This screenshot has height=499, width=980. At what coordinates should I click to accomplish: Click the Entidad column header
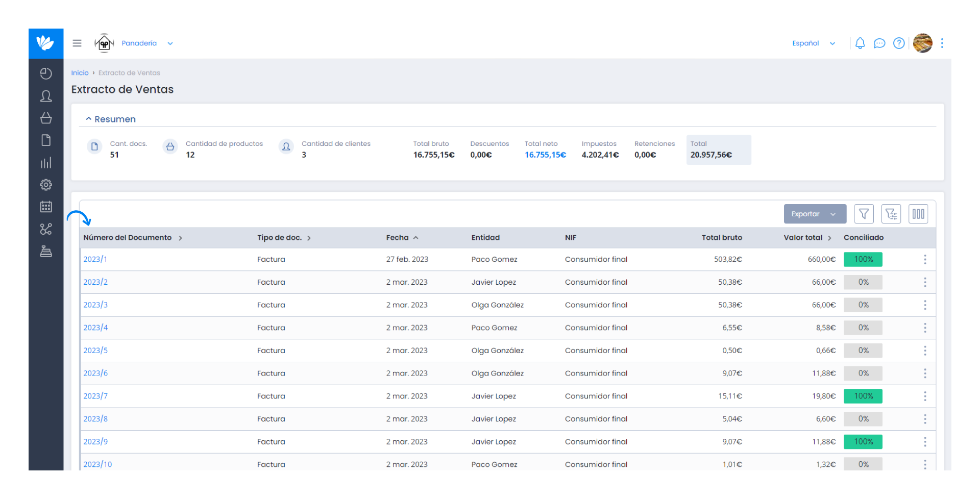(485, 238)
